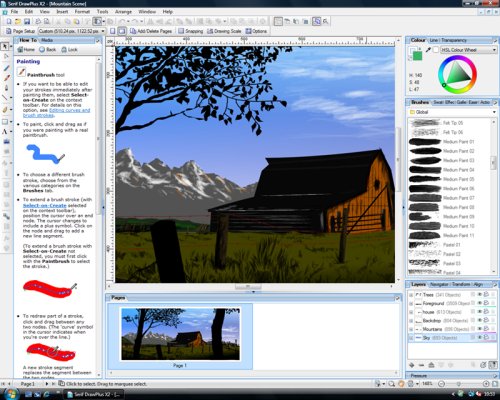
Task: Open the custom page size dropdown
Action: [x=72, y=31]
